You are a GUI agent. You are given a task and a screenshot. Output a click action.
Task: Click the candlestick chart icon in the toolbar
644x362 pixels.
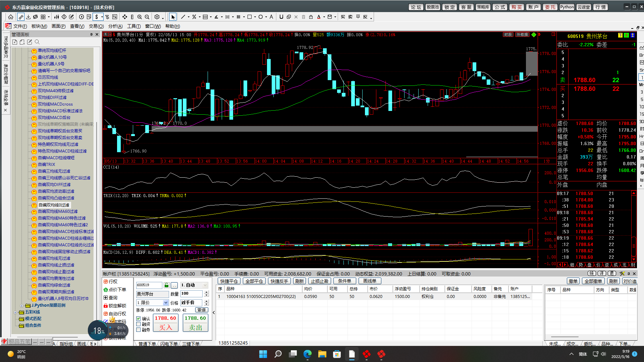pyautogui.click(x=56, y=17)
